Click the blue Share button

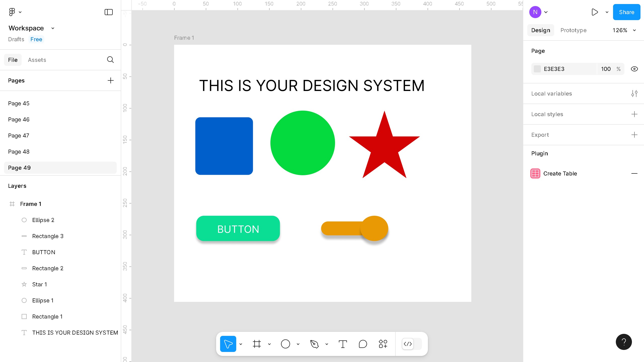point(626,12)
